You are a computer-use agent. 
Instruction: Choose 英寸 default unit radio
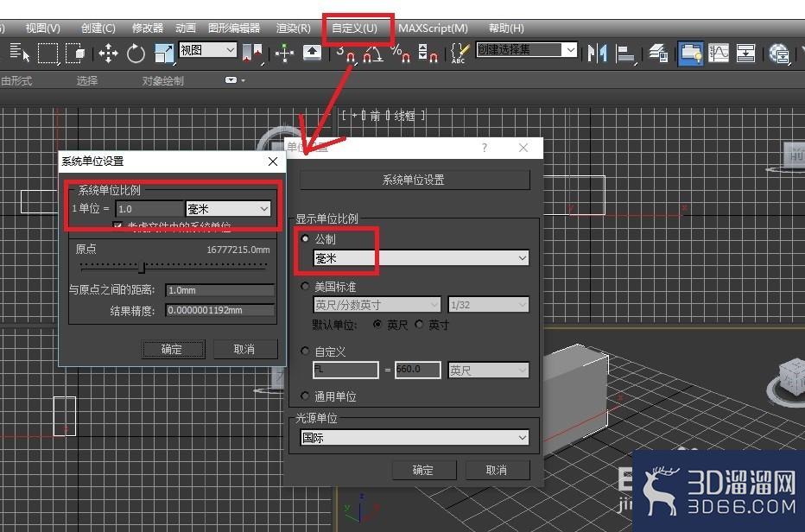tap(420, 324)
